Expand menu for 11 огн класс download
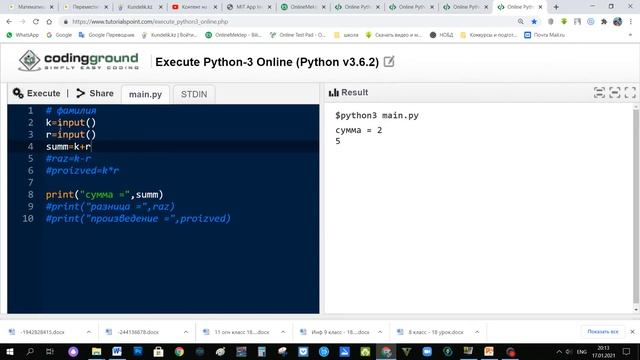The image size is (640, 360). [x=283, y=332]
